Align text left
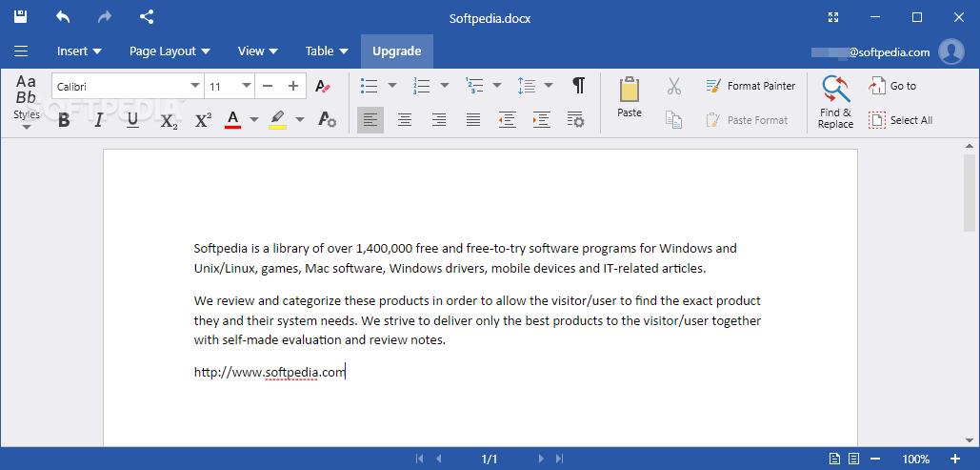Viewport: 980px width, 470px height. [370, 119]
